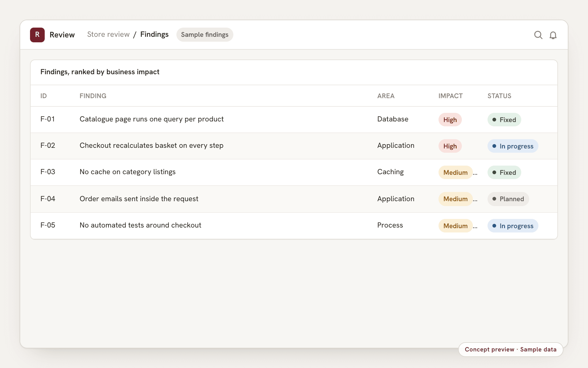588x368 pixels.
Task: Click the red R app logo
Action: coord(37,35)
